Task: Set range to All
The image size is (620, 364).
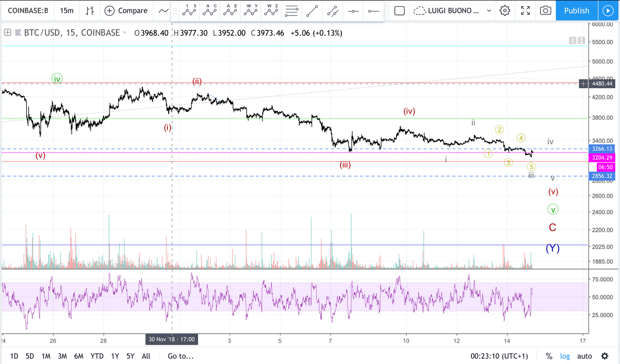Action: tap(146, 356)
